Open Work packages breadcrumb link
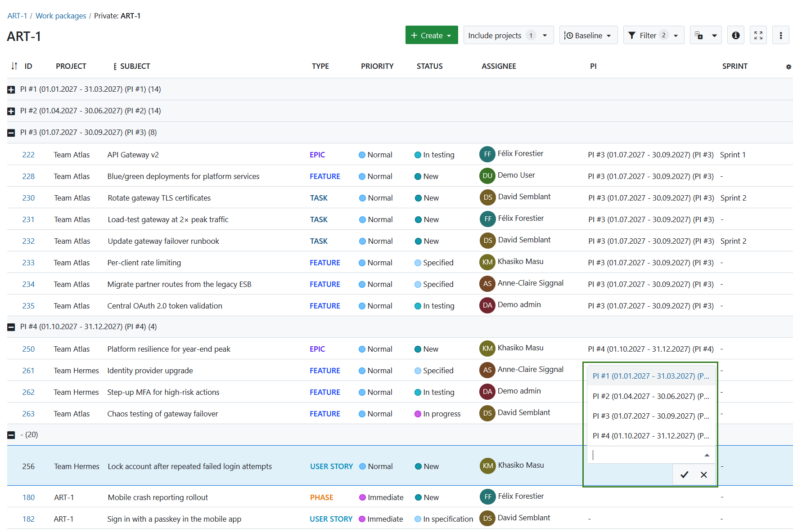Screen dimensions: 793x532 [x=61, y=16]
